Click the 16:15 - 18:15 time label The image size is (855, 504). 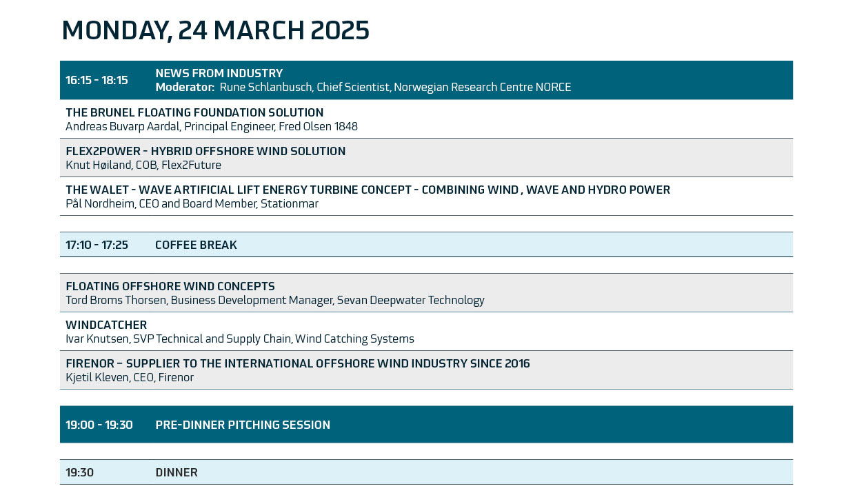click(97, 80)
